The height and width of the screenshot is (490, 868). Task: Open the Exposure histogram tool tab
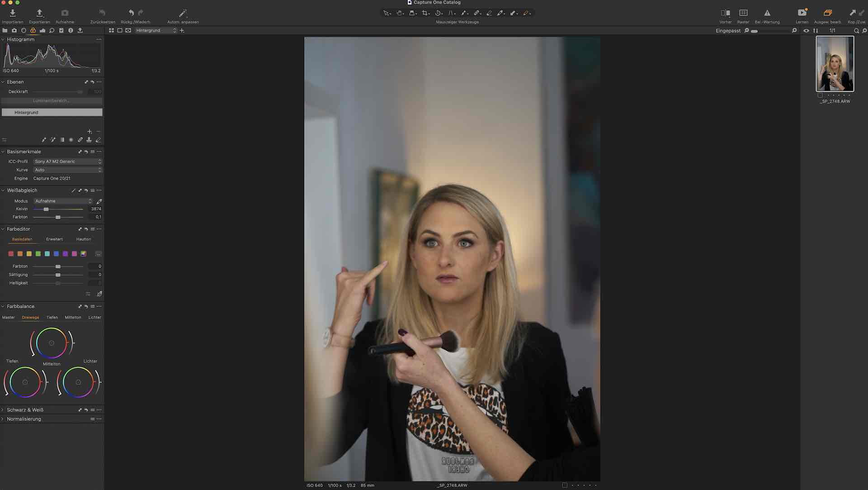tap(42, 30)
